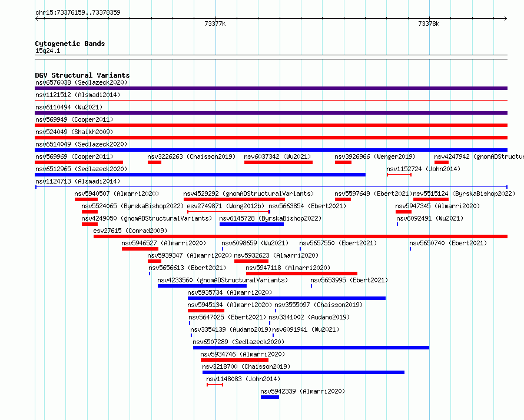This screenshot has height=420, width=524.
Task: Select nsv5942339 (Almarri2020) label
Action: pos(303,391)
